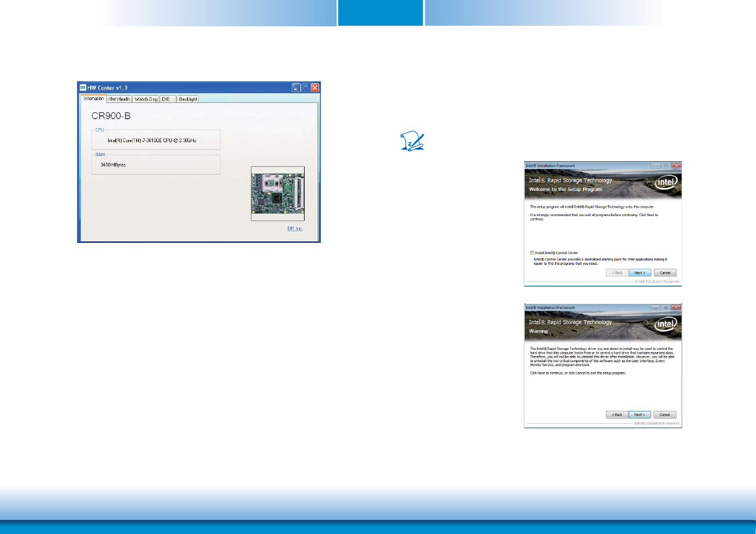Click the Intel logo in the Warning dialog
The height and width of the screenshot is (534, 756).
(x=666, y=324)
